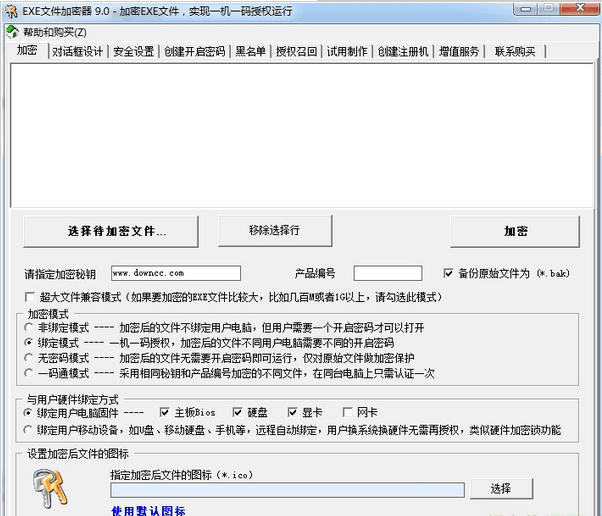Switch to the 试用制作 tab
Viewport: 602px width, 516px height.
(x=347, y=51)
